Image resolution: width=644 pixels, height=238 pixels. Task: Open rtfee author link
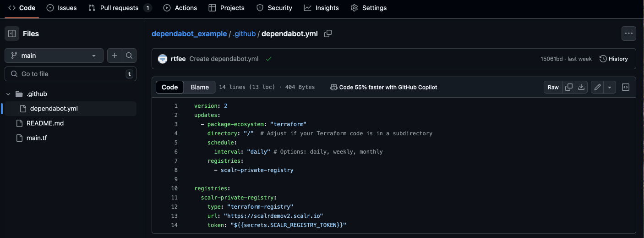[x=178, y=59]
